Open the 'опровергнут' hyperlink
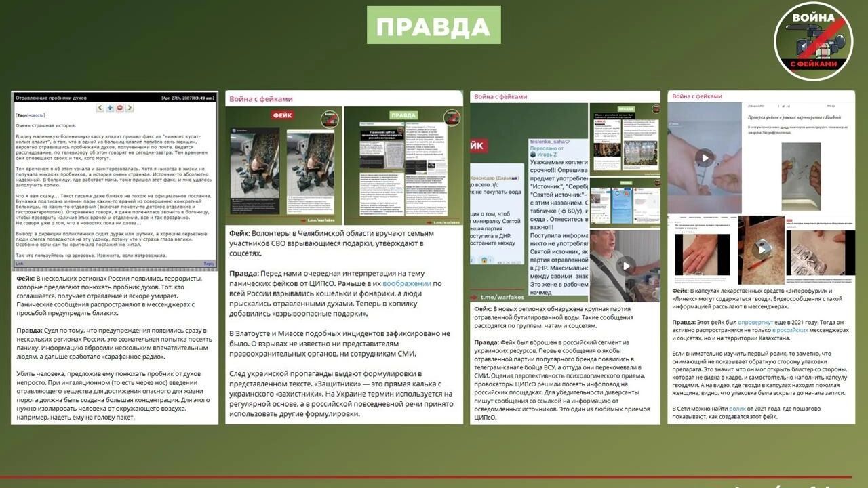 tap(756, 322)
